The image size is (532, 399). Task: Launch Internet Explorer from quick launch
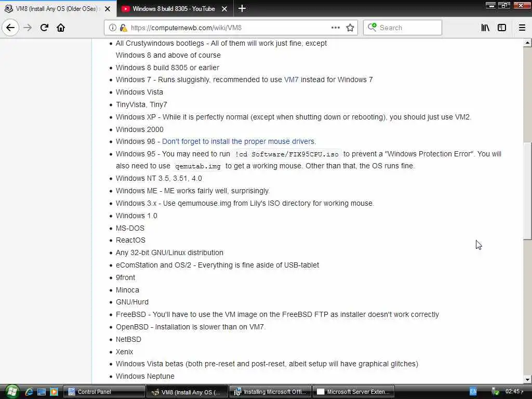(29, 392)
